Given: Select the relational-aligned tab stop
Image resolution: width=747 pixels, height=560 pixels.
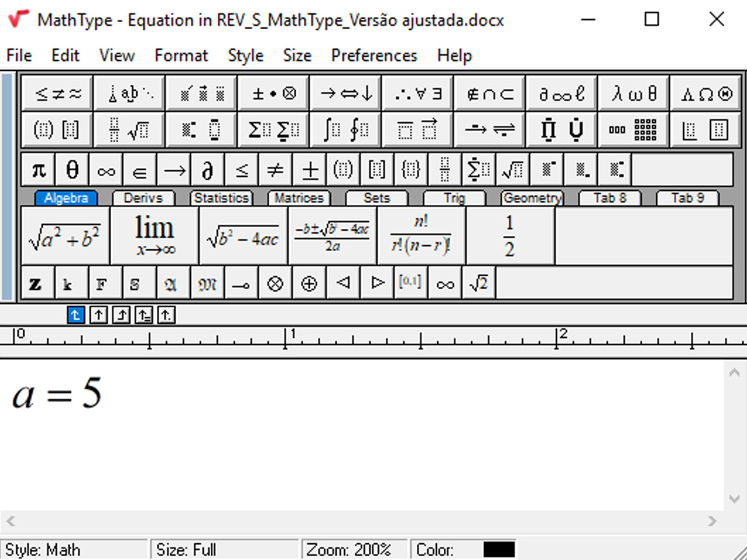Looking at the screenshot, I should [144, 315].
